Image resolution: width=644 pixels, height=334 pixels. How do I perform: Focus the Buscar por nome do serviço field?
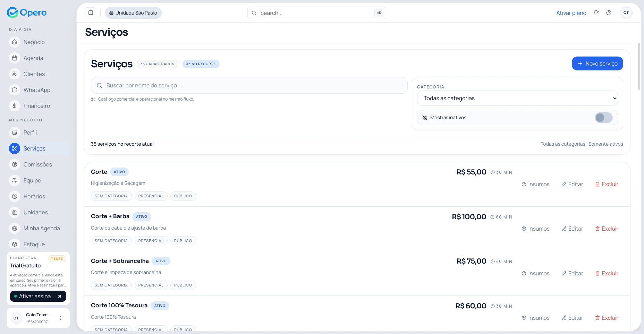point(249,85)
